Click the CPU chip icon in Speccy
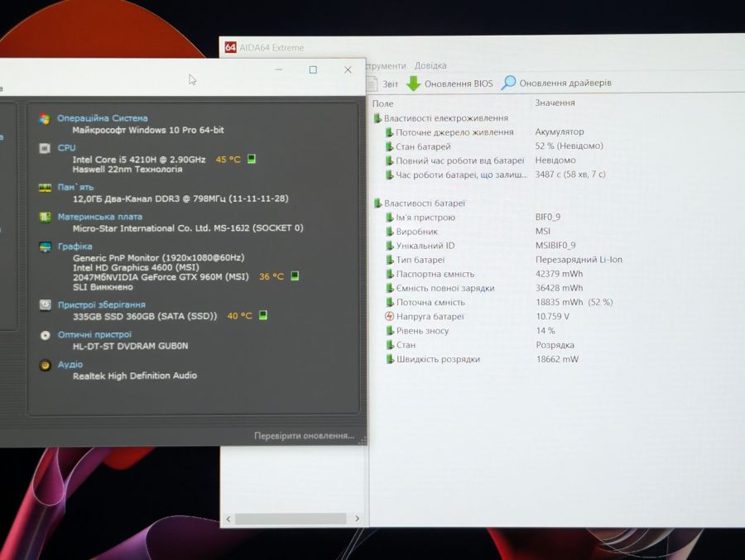The height and width of the screenshot is (560, 745). point(45,148)
